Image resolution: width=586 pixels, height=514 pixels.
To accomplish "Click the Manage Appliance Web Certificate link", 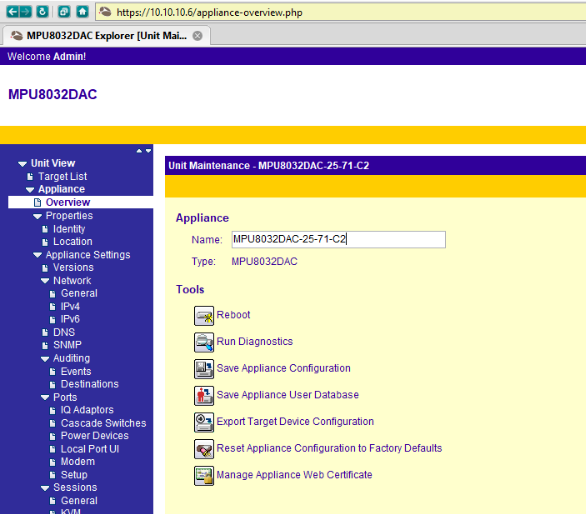I will pyautogui.click(x=294, y=475).
